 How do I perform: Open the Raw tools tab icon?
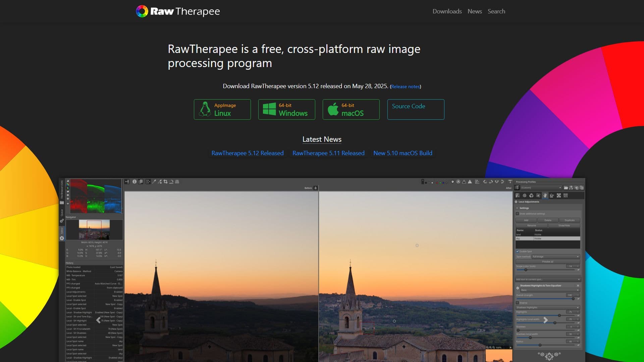pos(559,195)
